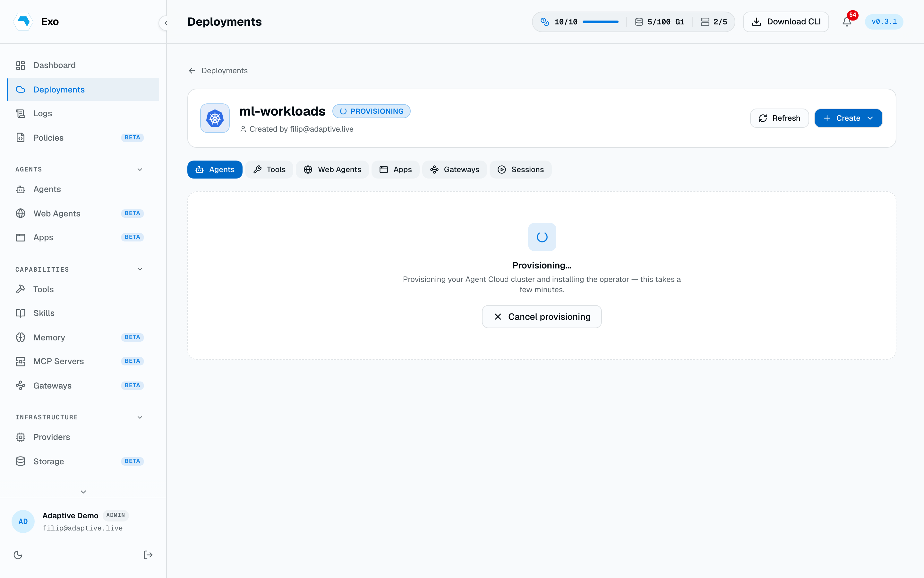
Task: Click the scroll-down chevron at sidebar bottom
Action: [83, 492]
